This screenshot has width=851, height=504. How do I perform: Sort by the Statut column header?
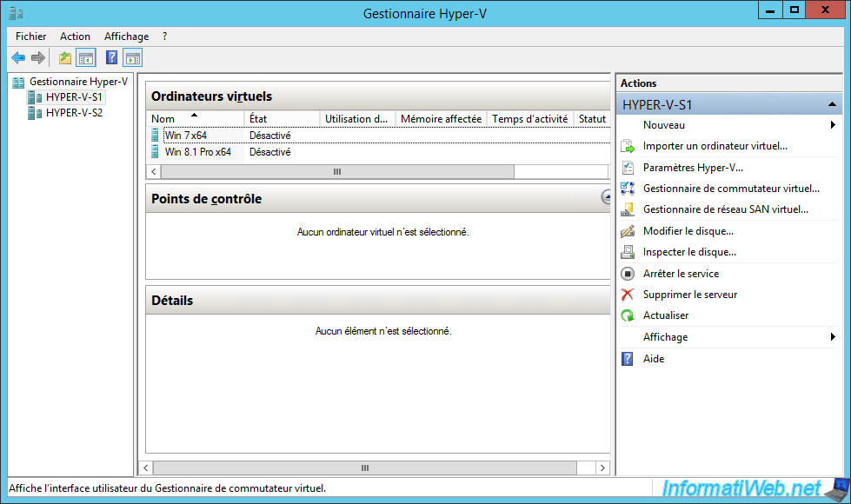(592, 119)
